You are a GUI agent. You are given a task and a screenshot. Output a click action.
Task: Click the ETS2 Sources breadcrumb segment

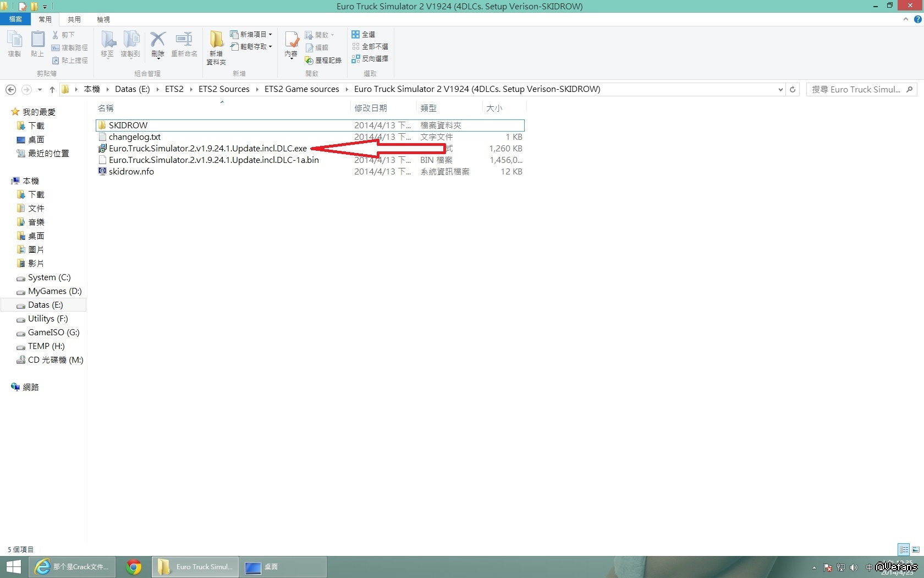tap(224, 89)
